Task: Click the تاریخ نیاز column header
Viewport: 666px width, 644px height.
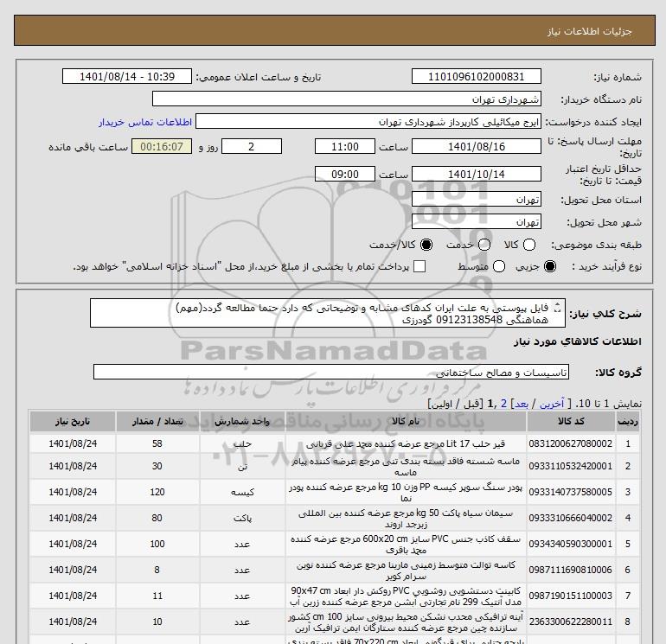Action: coord(73,421)
